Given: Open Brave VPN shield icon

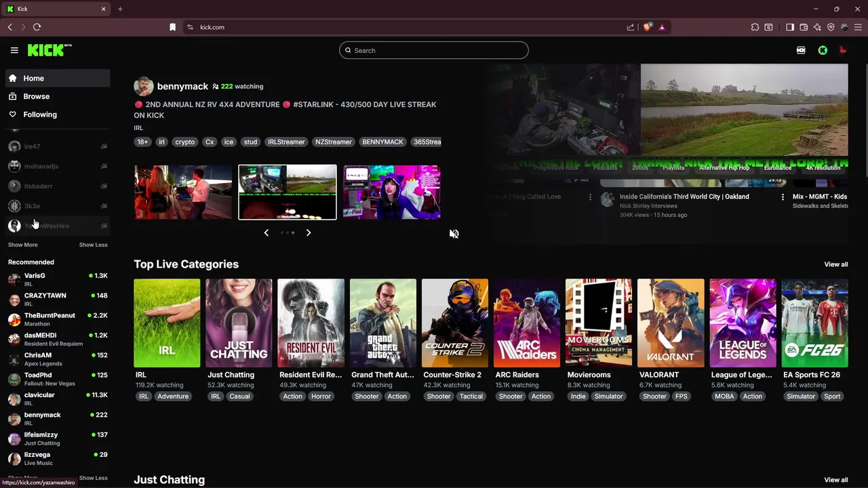Looking at the screenshot, I should click(831, 27).
